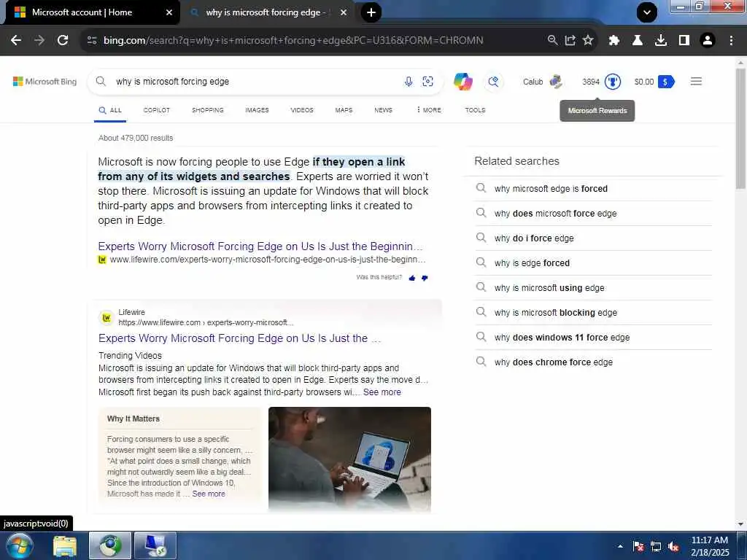The image size is (747, 560).
Task: Open the Chrome three-dot menu
Action: [x=731, y=41]
